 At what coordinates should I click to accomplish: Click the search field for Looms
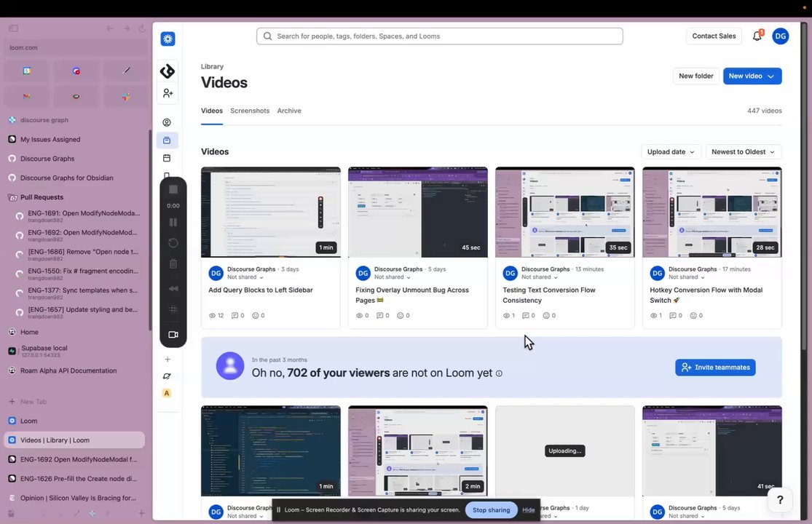(440, 36)
